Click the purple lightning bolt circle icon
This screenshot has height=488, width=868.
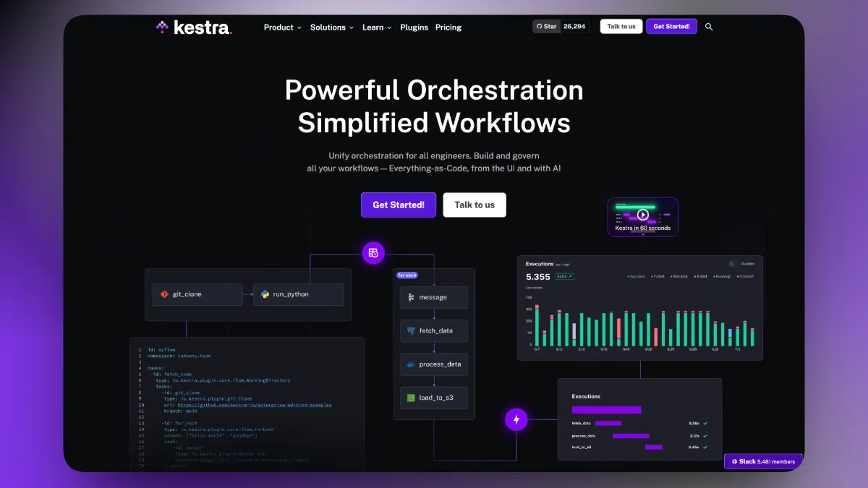click(x=516, y=419)
